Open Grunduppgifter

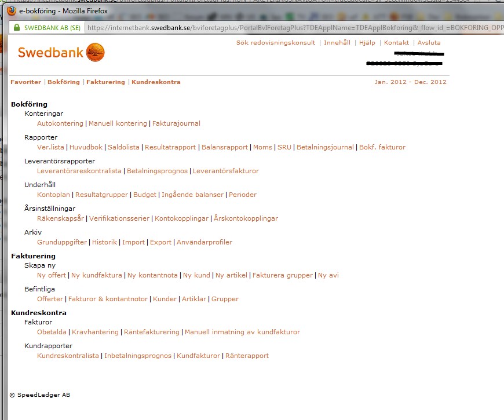(x=62, y=242)
